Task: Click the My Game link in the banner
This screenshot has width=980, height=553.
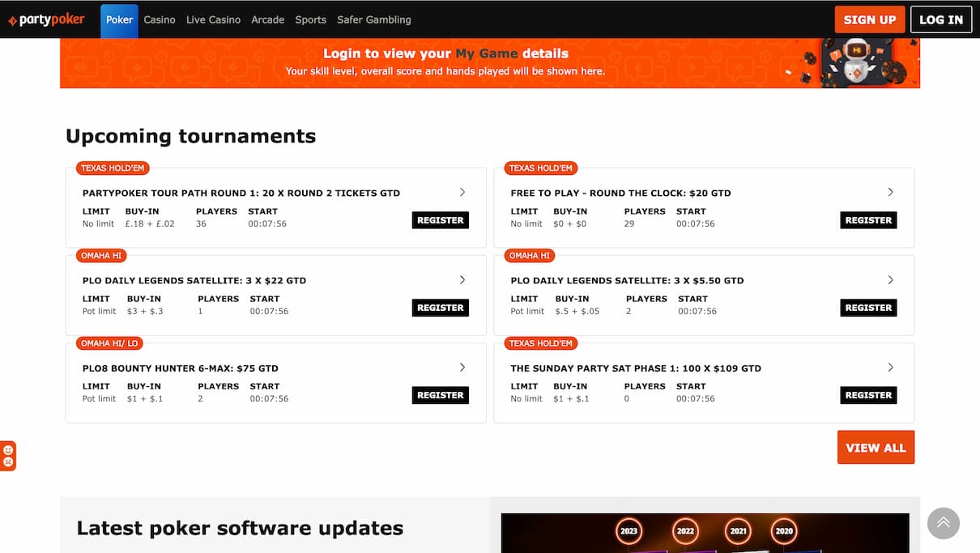Action: click(487, 53)
